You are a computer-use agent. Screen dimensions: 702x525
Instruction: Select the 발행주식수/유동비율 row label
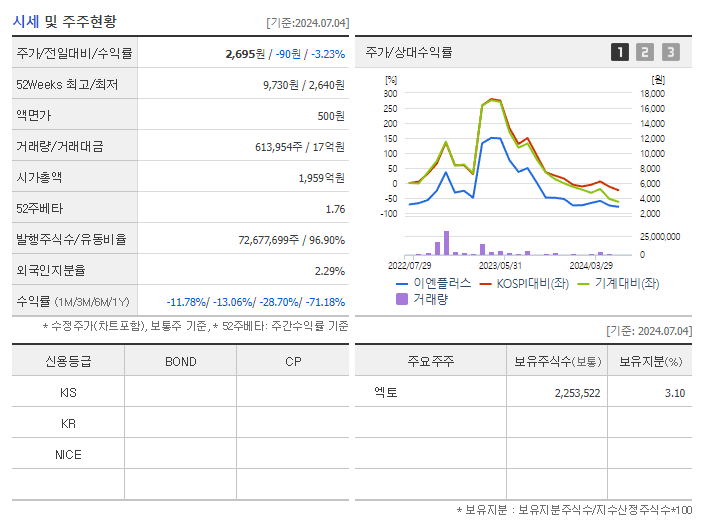tap(72, 239)
